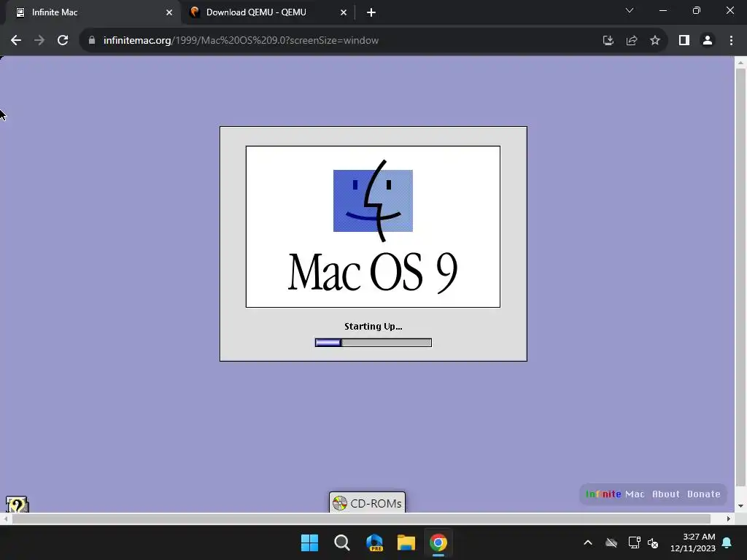Toggle the browser side panel
Image resolution: width=747 pixels, height=560 pixels.
coord(684,41)
